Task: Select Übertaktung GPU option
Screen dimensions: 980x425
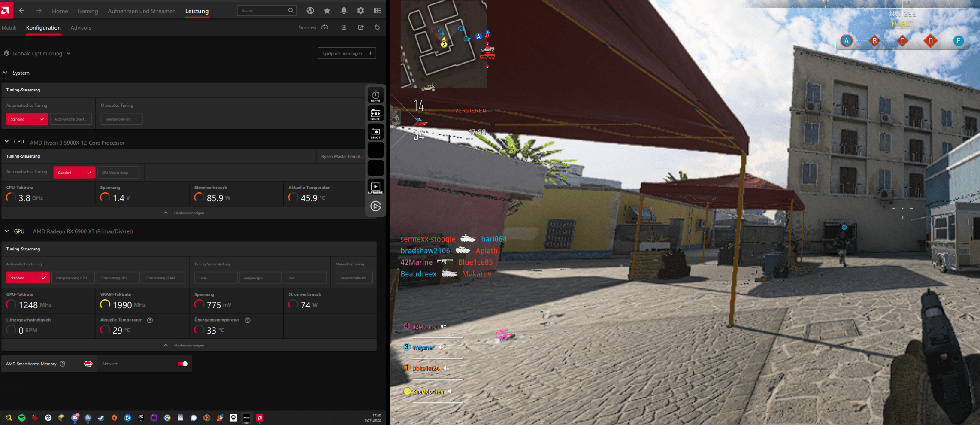Action: [118, 278]
